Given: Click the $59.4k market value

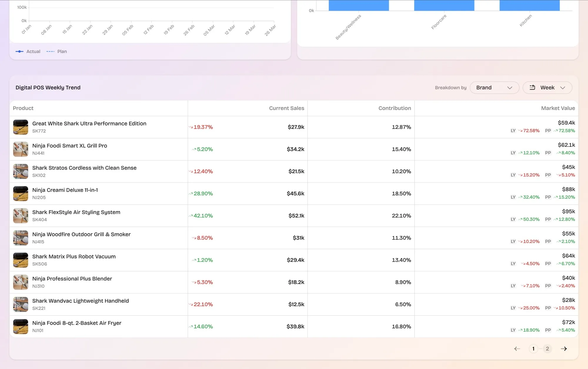Looking at the screenshot, I should point(566,123).
